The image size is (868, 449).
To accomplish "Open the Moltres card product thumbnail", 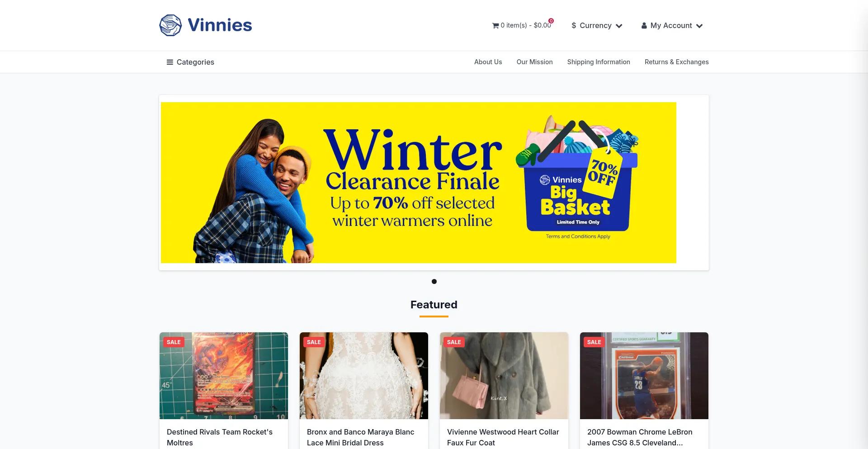I will tap(224, 376).
